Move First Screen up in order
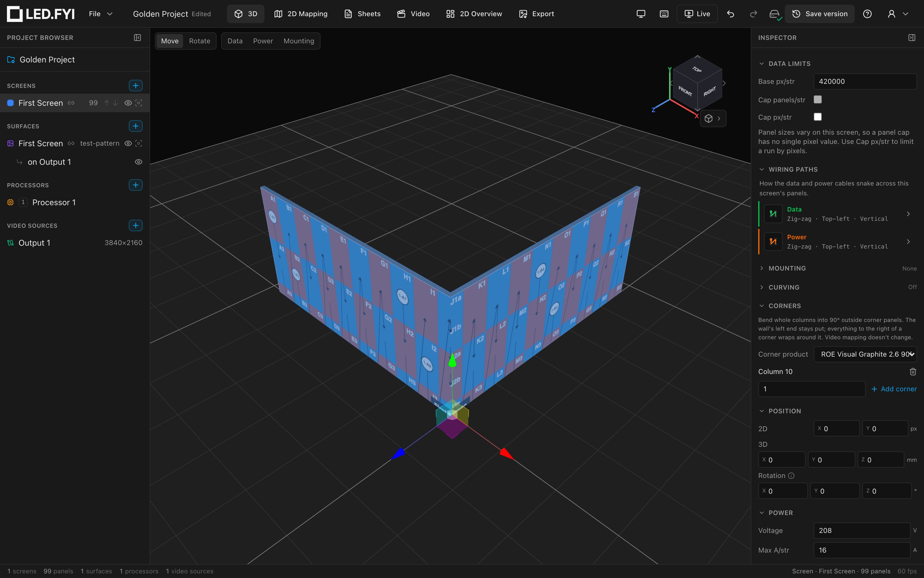Screen dimensions: 924x578 tap(107, 103)
